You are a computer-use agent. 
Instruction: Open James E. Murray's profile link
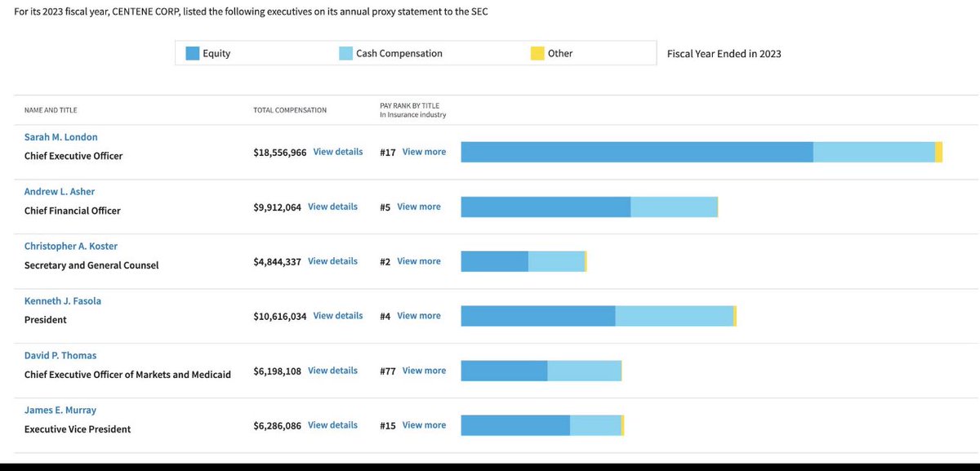(x=60, y=411)
